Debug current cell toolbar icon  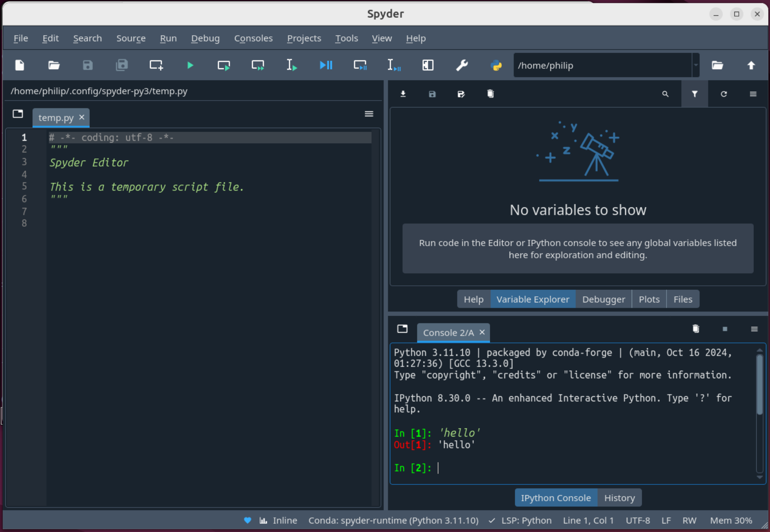tap(360, 65)
